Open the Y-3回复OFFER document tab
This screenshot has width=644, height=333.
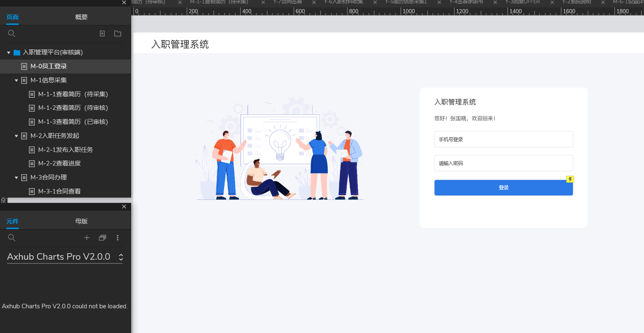pyautogui.click(x=522, y=2)
